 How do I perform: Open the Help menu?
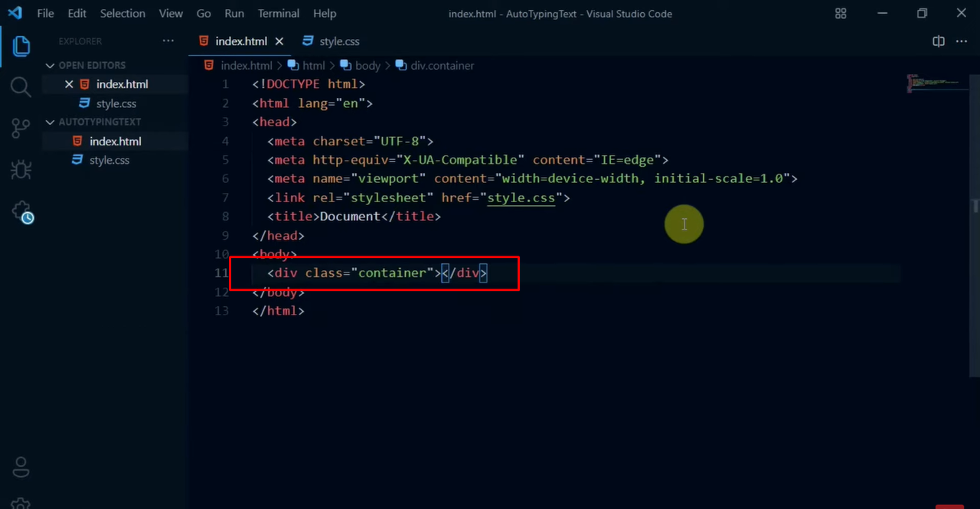325,14
